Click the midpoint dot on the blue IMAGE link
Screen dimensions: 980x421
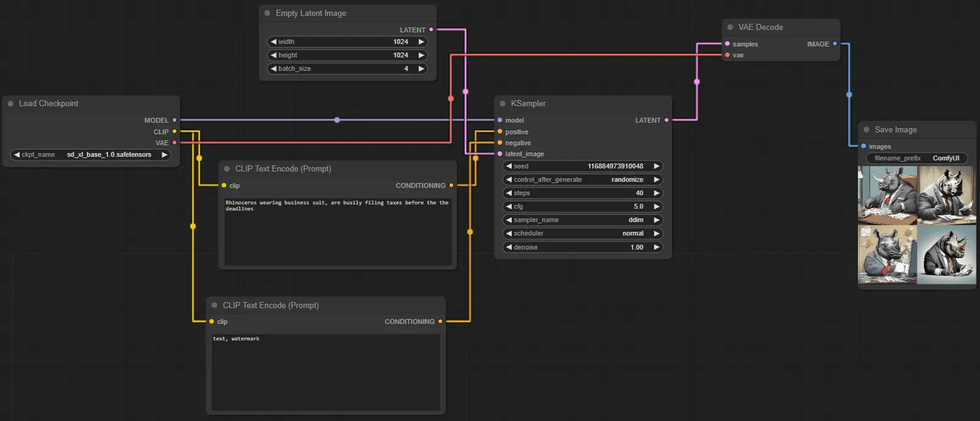[x=849, y=94]
